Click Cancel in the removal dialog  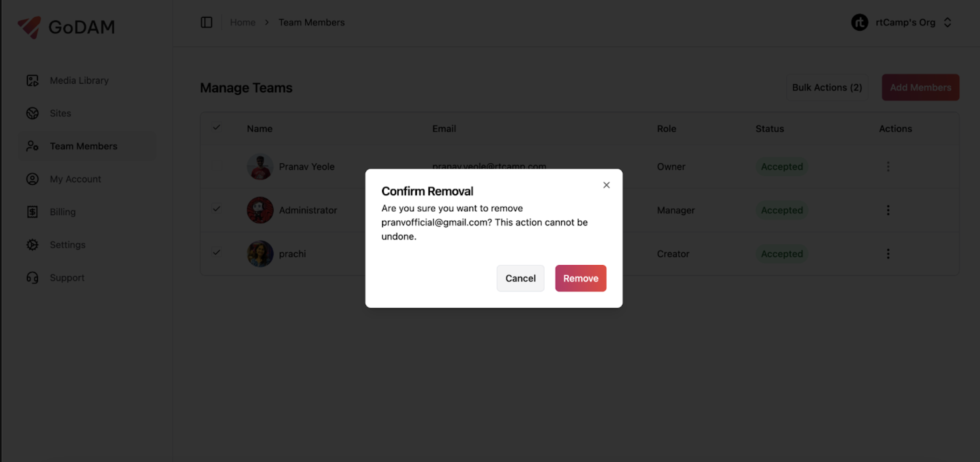[x=520, y=278]
